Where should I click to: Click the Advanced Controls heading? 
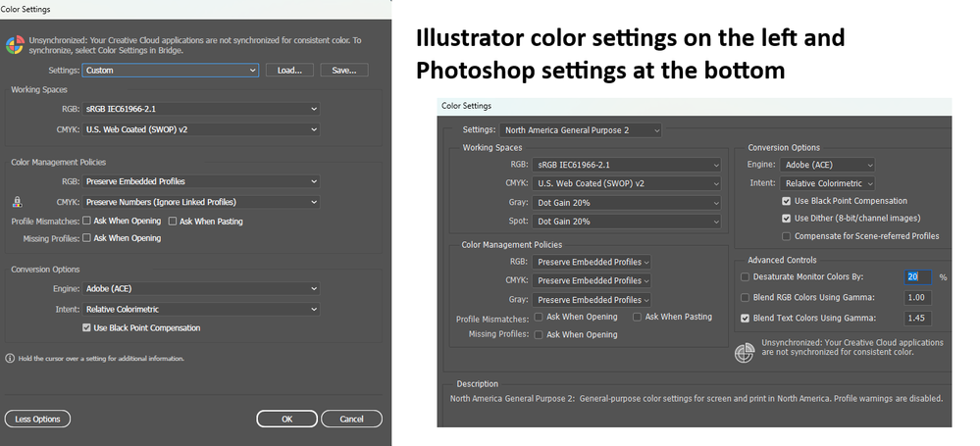(x=782, y=260)
